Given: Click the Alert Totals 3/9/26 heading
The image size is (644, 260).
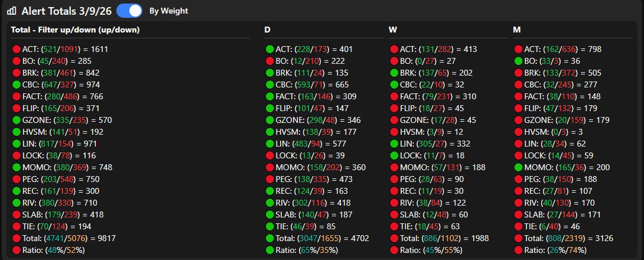Looking at the screenshot, I should [67, 11].
